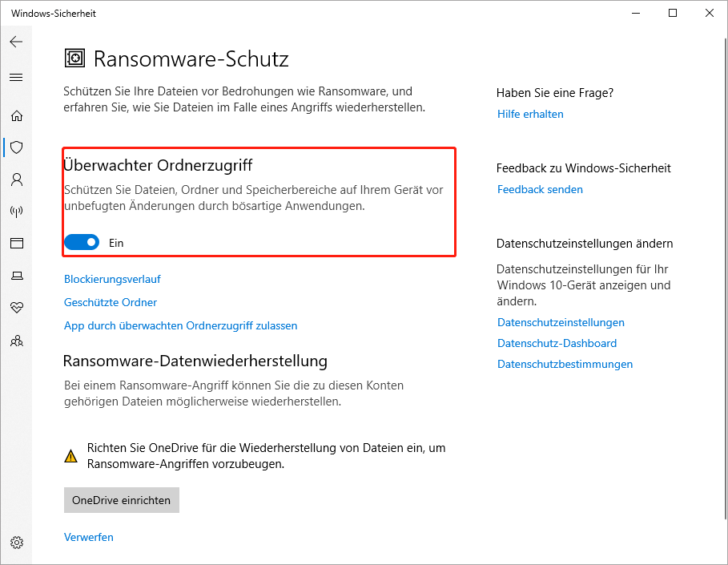Turn off Überwachter Ordnerzugriff toggle
This screenshot has width=728, height=565.
82,242
